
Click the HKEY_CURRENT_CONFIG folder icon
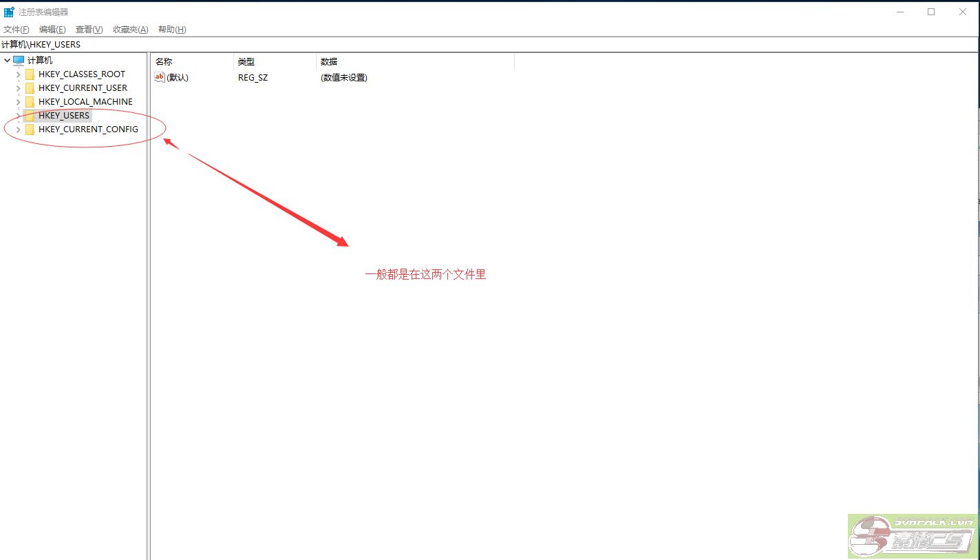tap(30, 129)
